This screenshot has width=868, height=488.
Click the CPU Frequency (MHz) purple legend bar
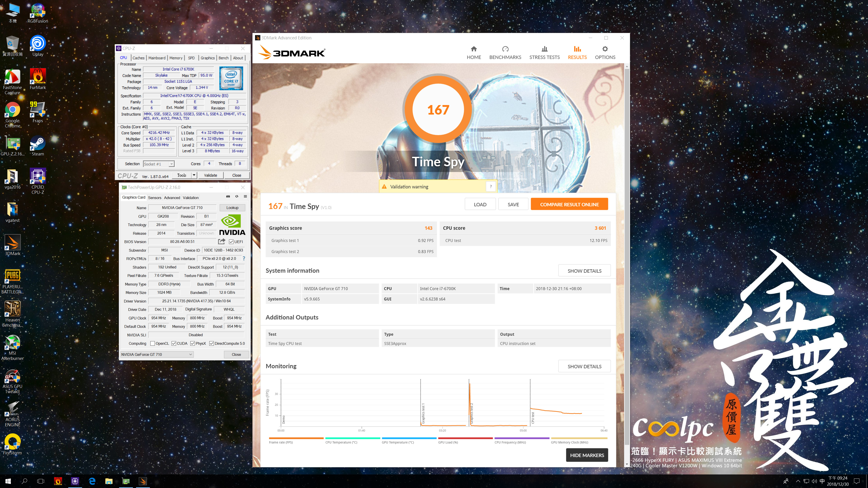coord(522,438)
